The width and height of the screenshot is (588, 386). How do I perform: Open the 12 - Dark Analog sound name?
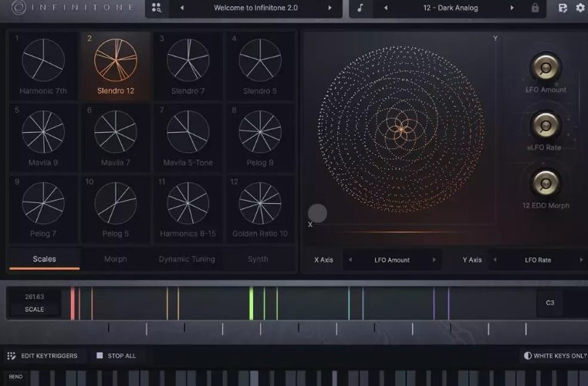(x=451, y=8)
